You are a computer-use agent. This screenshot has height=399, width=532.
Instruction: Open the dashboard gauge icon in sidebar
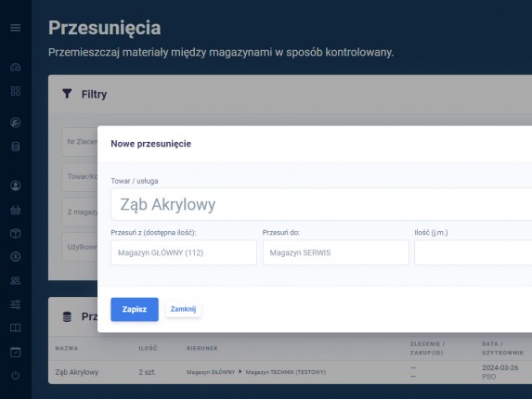(x=15, y=67)
